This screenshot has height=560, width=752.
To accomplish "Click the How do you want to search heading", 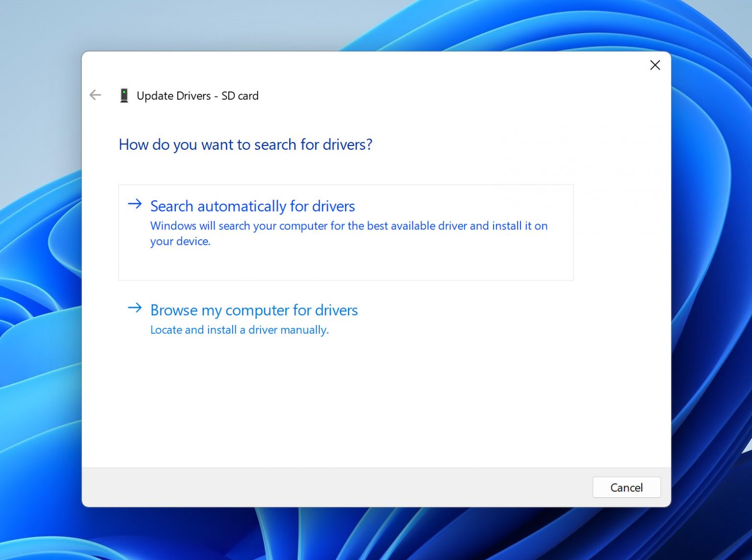I will [x=245, y=144].
